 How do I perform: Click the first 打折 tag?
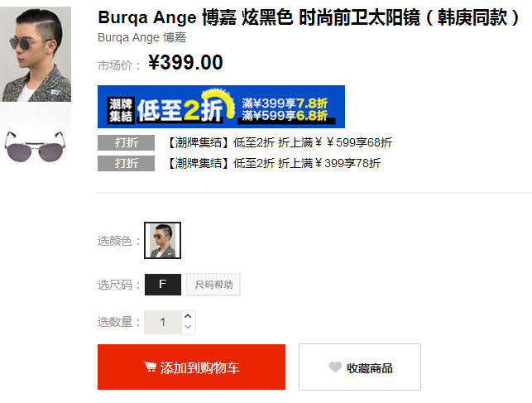127,143
